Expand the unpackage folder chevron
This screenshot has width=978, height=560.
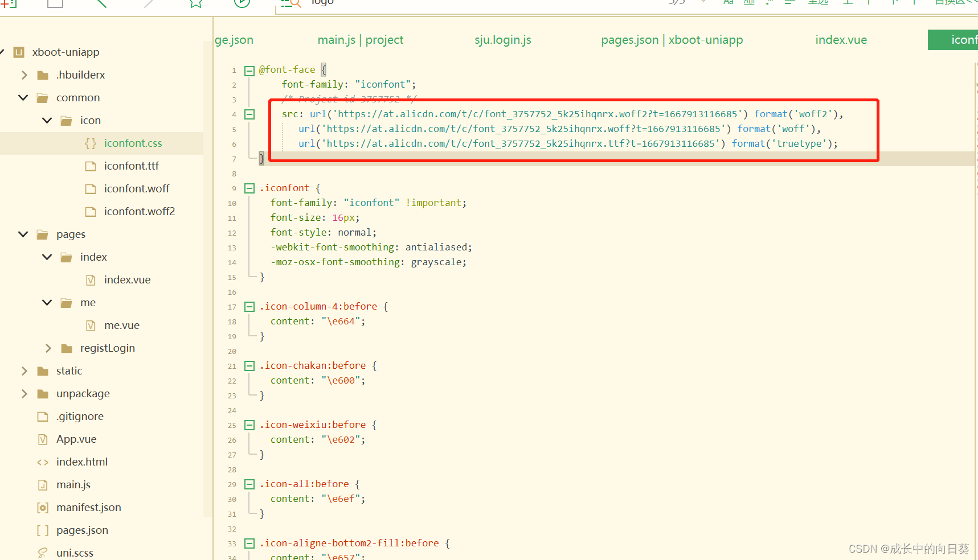click(24, 394)
